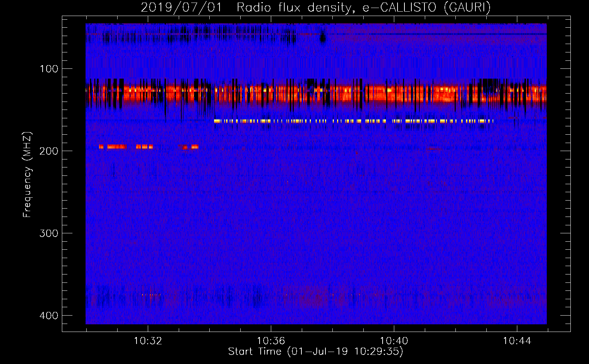Click the 300 frequency tick label
589x364 pixels.
[x=49, y=233]
